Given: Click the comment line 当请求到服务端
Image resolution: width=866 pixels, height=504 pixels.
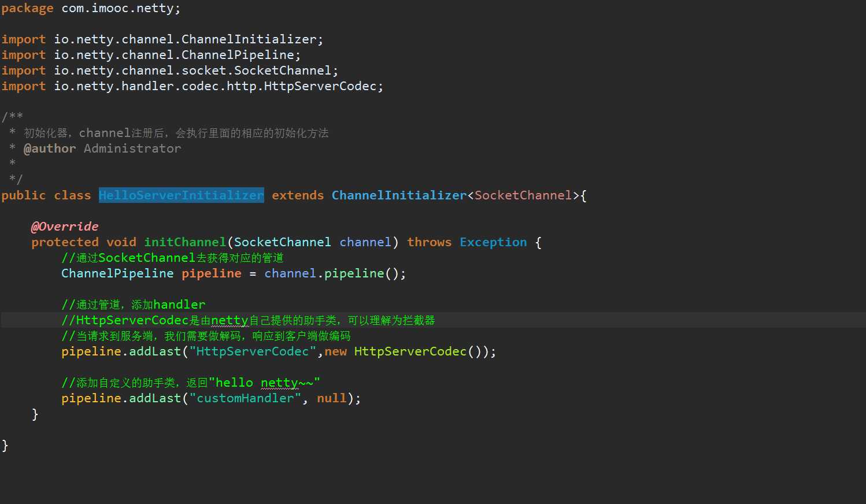Looking at the screenshot, I should tap(206, 336).
